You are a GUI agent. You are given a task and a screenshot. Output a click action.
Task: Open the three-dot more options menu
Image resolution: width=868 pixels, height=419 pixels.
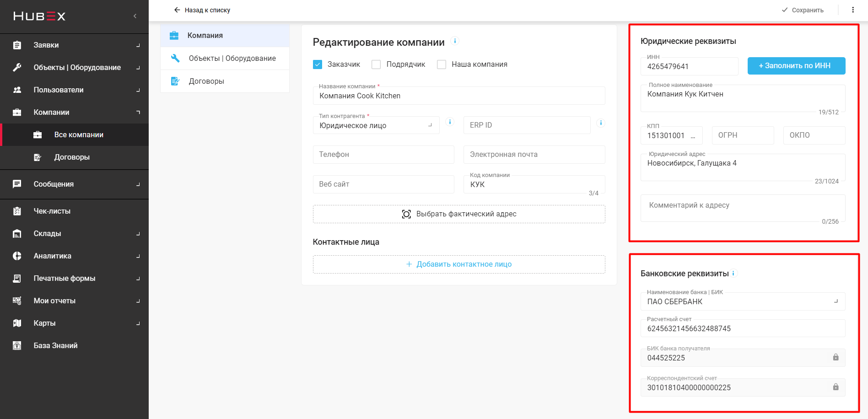click(x=853, y=10)
